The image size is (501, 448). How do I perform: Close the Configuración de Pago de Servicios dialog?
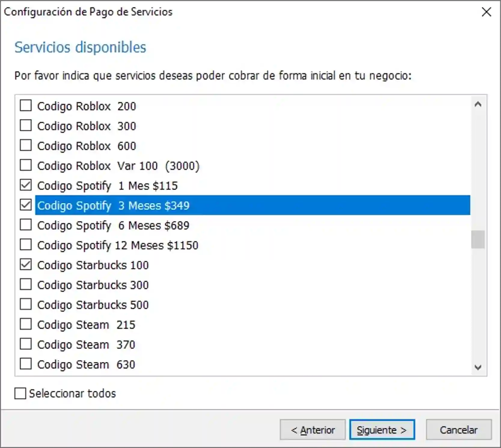click(486, 12)
